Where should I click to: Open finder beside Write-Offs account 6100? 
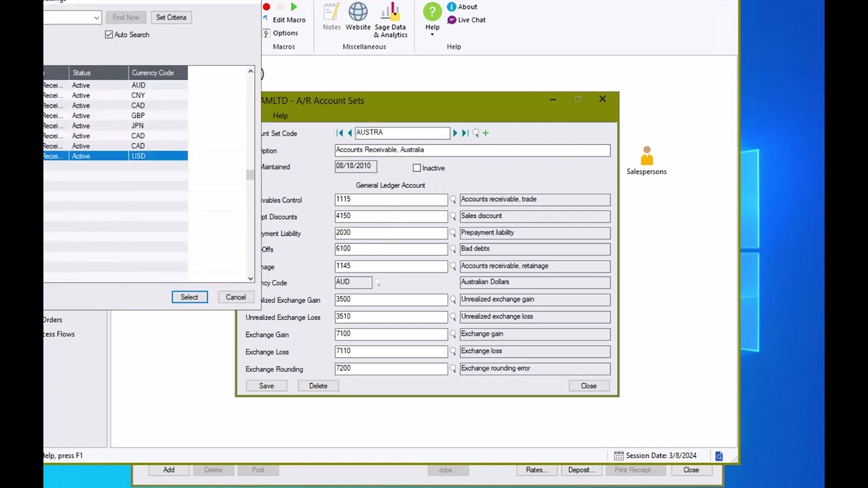[x=453, y=249]
